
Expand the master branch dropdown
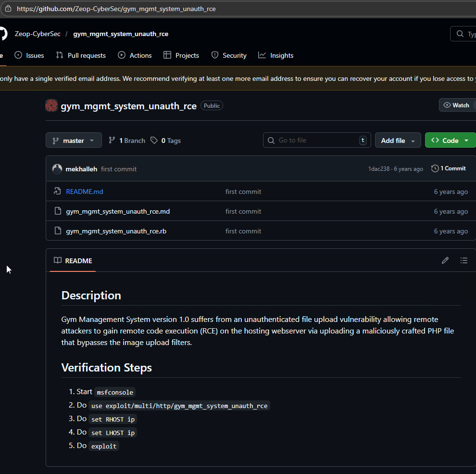(74, 141)
